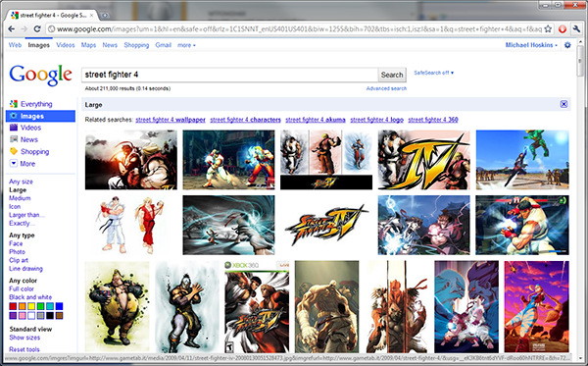Open News from the top navigation bar
The image size is (588, 366).
point(110,45)
